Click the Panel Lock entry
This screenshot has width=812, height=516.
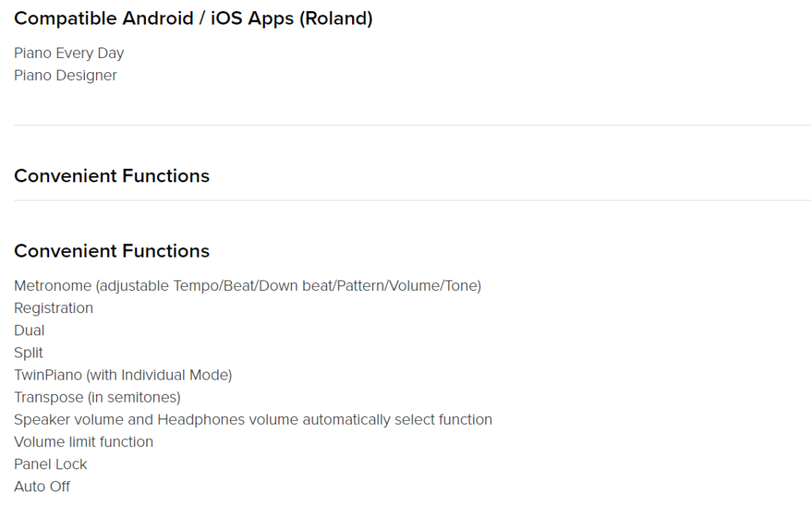[x=50, y=464]
